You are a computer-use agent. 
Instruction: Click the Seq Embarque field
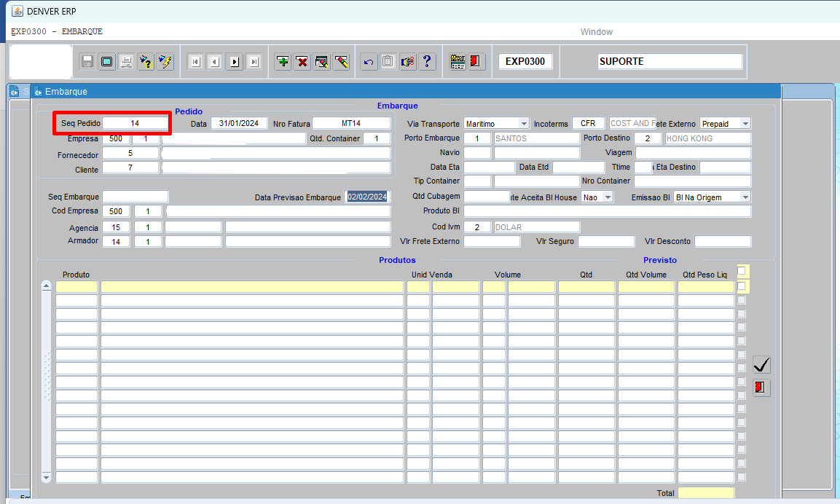(135, 197)
